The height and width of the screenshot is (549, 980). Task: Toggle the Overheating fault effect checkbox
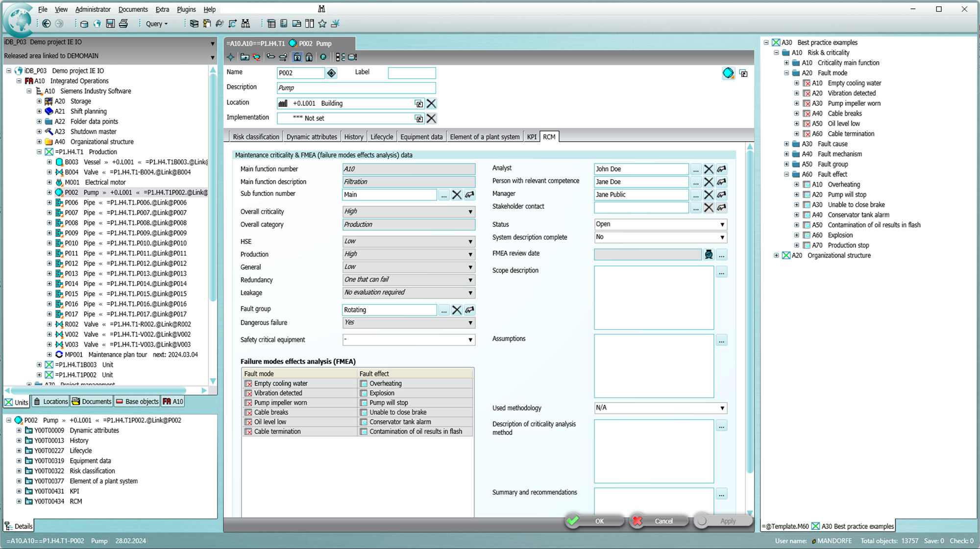tap(364, 383)
